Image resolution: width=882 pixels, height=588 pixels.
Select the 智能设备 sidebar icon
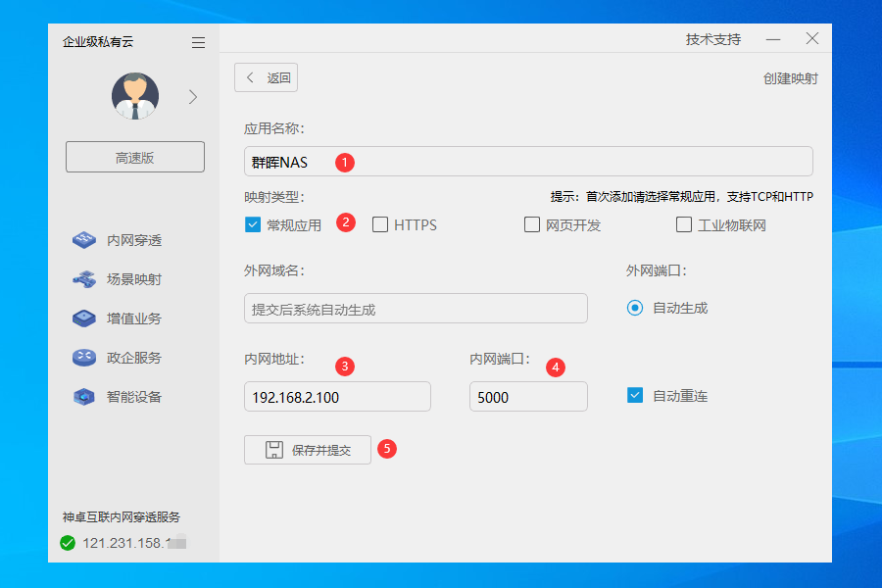click(83, 396)
